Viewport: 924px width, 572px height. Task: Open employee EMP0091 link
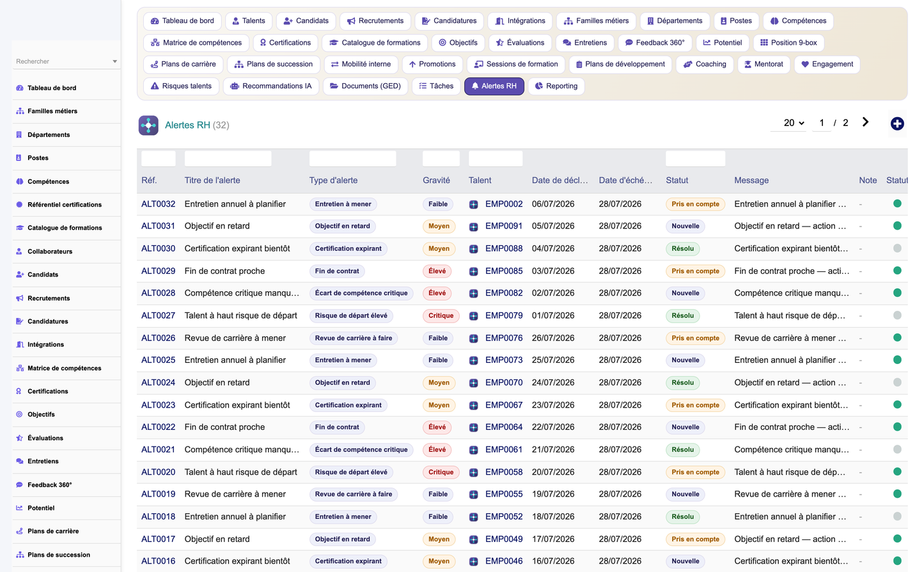coord(504,226)
